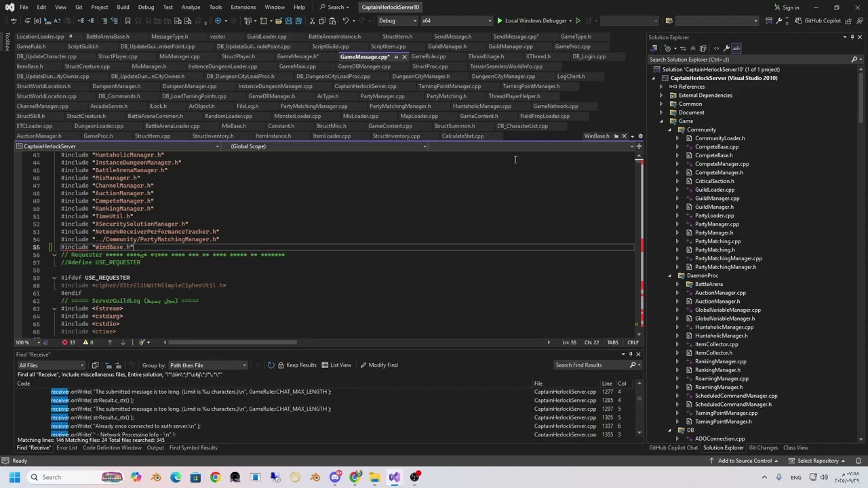
Task: Click the Cut scissors toolbar icon
Action: [312, 20]
